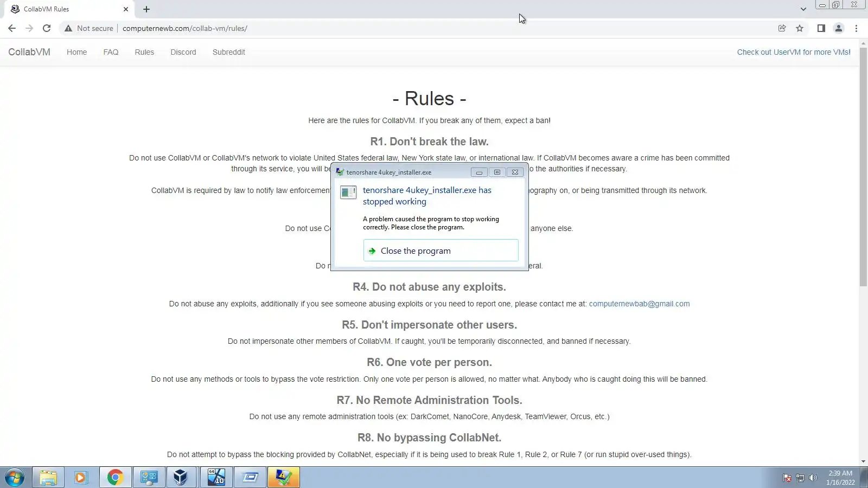
Task: Launch Windows Media Player from taskbar
Action: [81, 478]
